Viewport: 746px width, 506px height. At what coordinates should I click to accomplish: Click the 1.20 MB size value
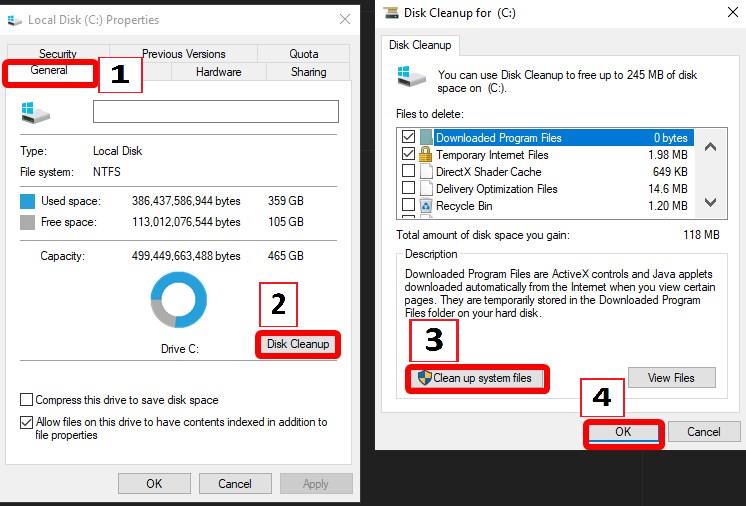(x=667, y=206)
